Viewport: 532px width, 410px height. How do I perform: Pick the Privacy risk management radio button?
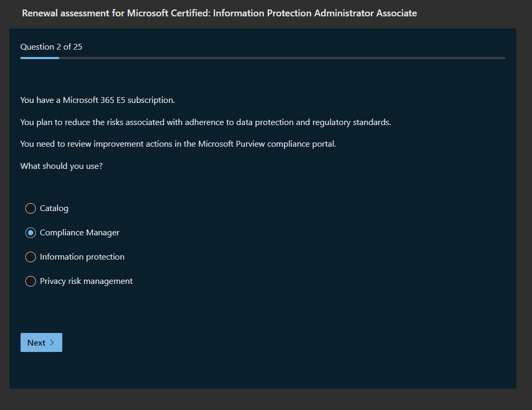tap(31, 281)
